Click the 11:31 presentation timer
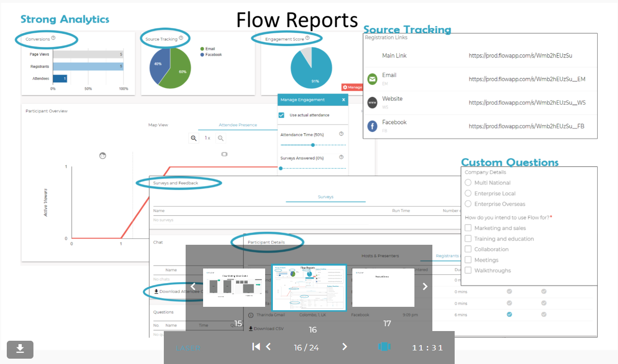The height and width of the screenshot is (364, 618). 428,348
